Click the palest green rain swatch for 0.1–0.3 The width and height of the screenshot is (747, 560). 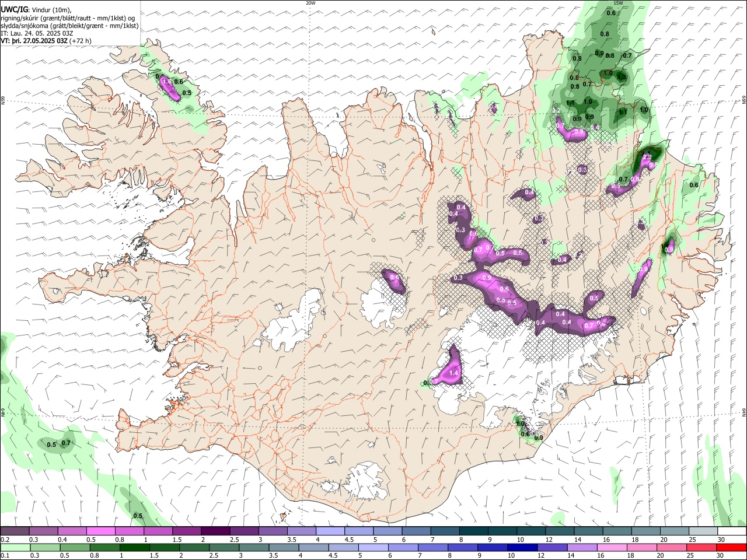point(15,547)
